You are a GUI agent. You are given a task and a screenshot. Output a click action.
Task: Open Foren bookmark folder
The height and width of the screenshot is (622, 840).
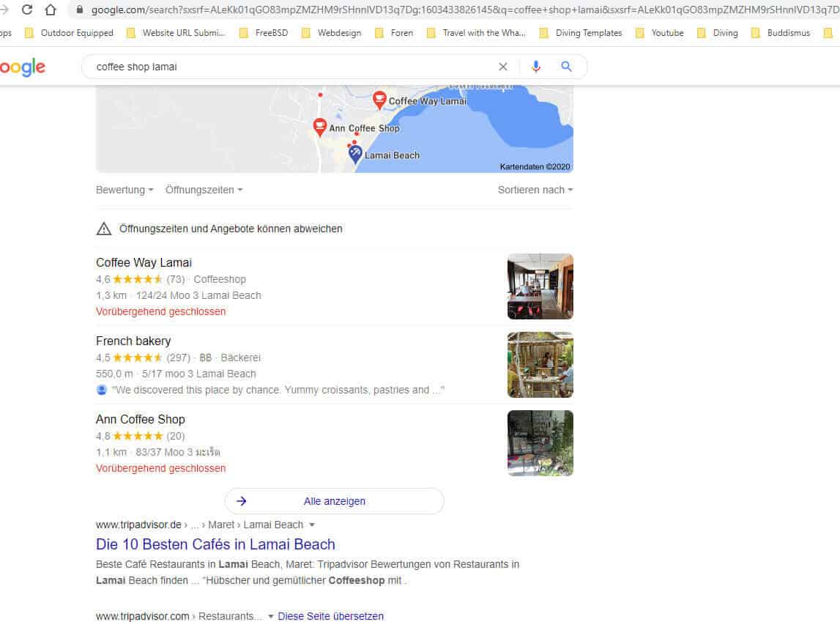[x=394, y=33]
